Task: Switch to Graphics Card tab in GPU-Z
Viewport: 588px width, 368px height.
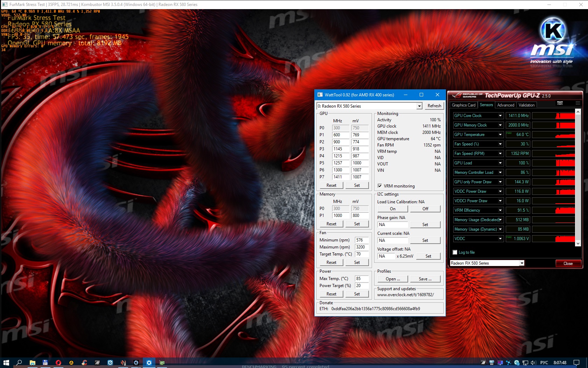Action: [464, 105]
